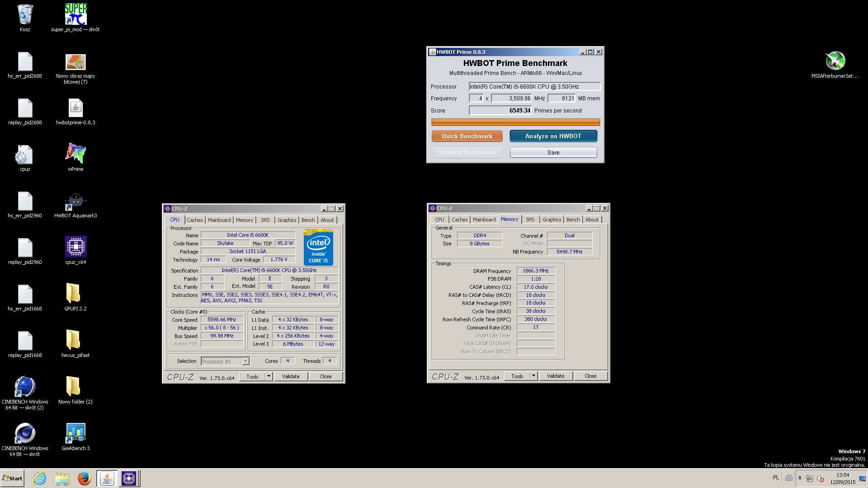Expand Tools dropdown arrow in left CPU-Z
Image resolution: width=868 pixels, height=488 pixels.
(269, 376)
